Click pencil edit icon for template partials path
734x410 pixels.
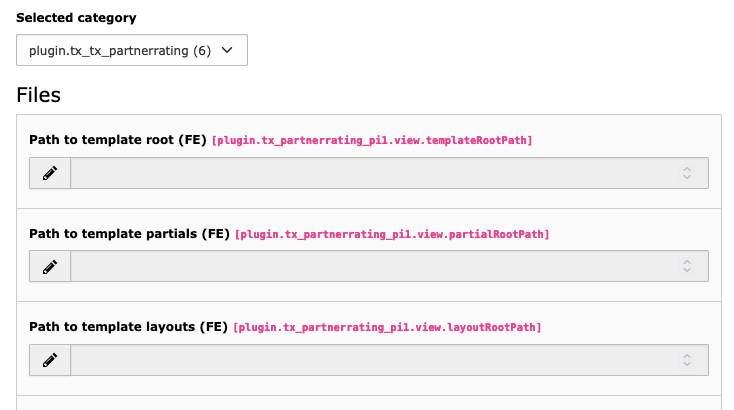(x=50, y=266)
